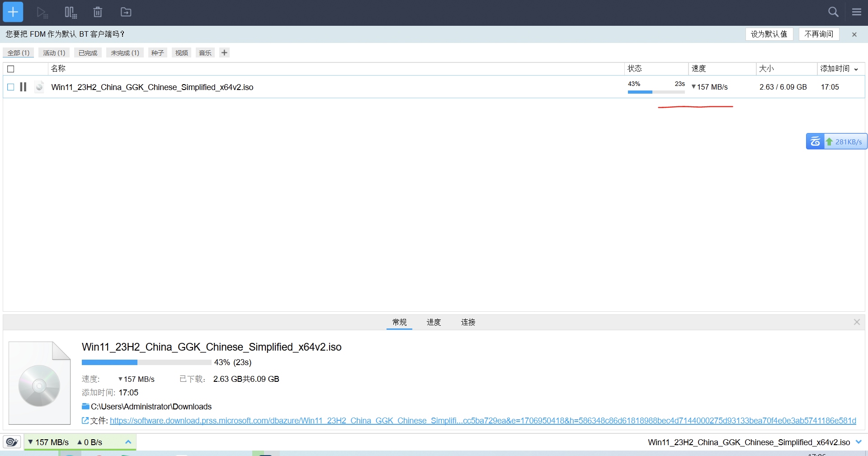868x456 pixels.
Task: Open the search magnifier icon
Action: [x=833, y=12]
